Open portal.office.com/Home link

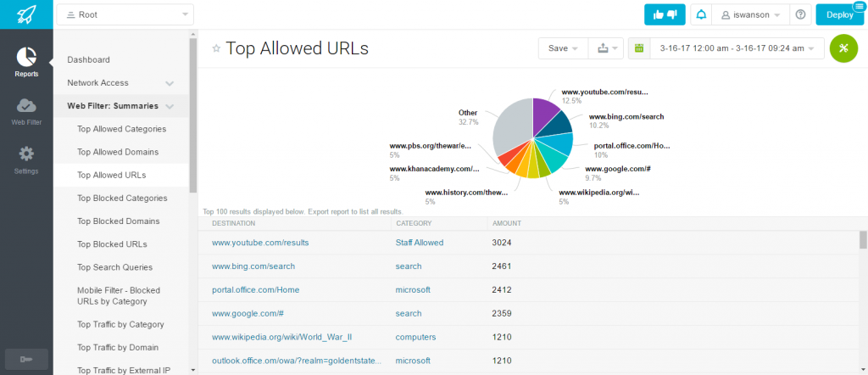tap(256, 289)
